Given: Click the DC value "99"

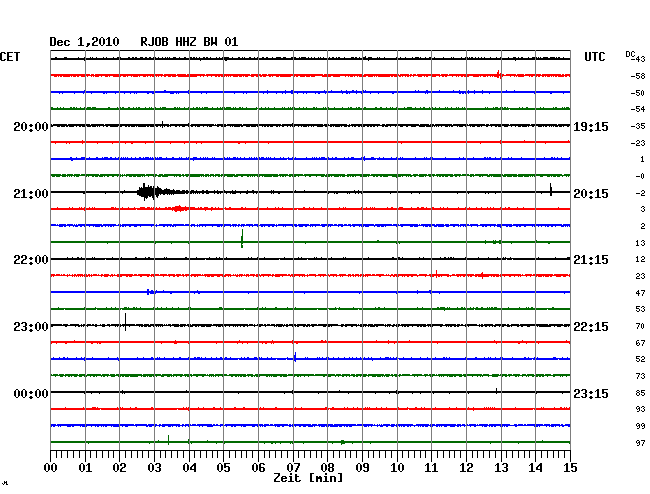Looking at the screenshot, I should coord(640,426).
